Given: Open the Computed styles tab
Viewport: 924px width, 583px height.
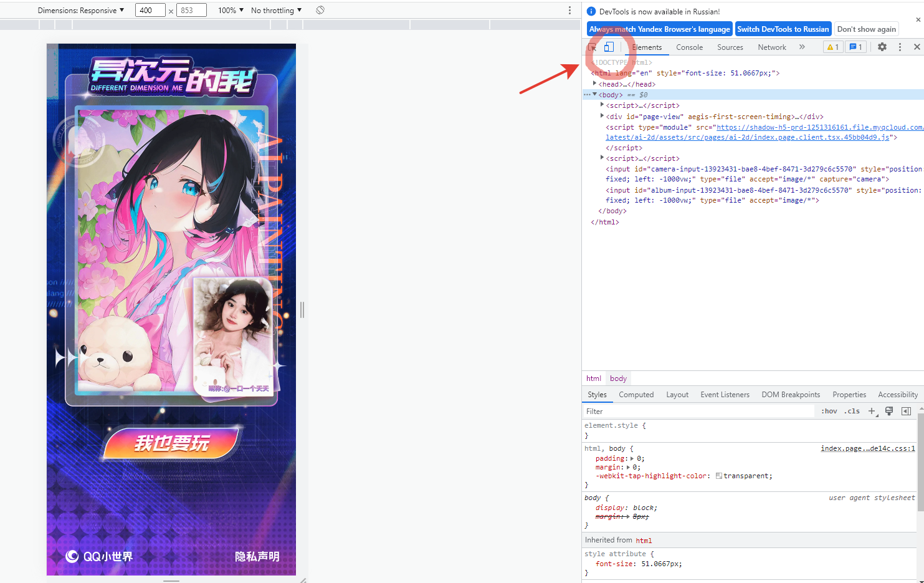Looking at the screenshot, I should point(636,394).
